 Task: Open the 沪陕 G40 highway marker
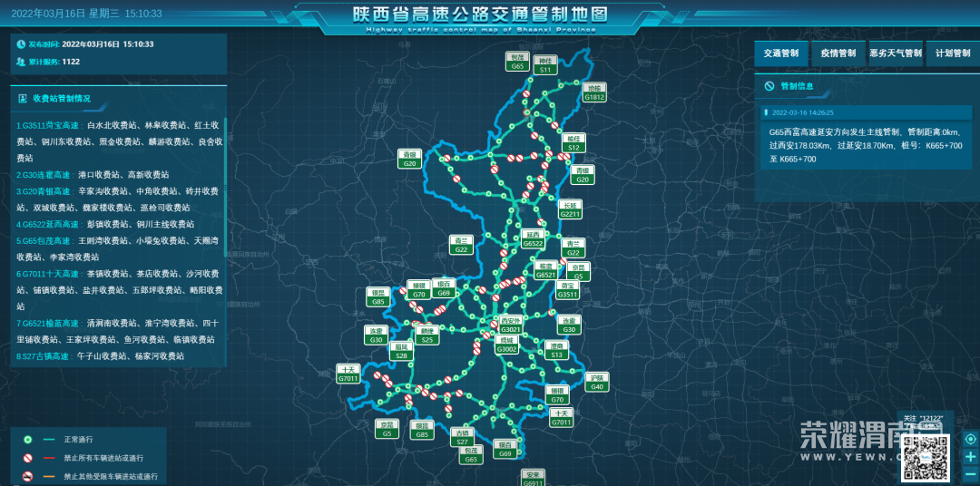tap(596, 382)
